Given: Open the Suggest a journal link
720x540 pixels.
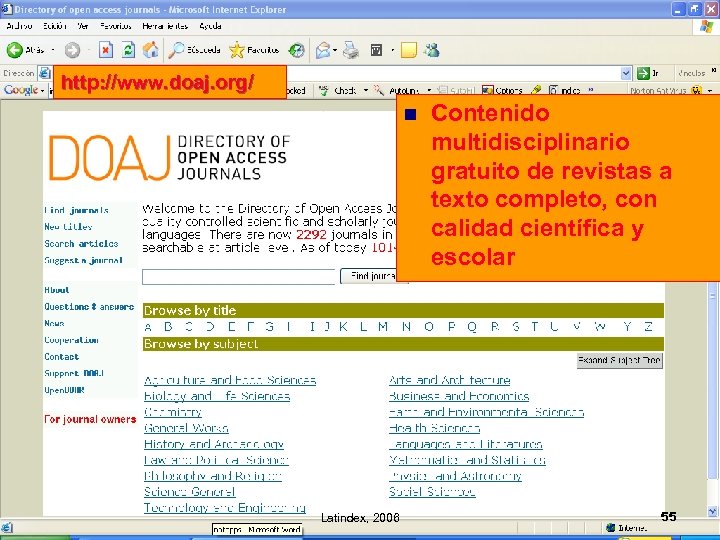Looking at the screenshot, I should click(x=83, y=260).
